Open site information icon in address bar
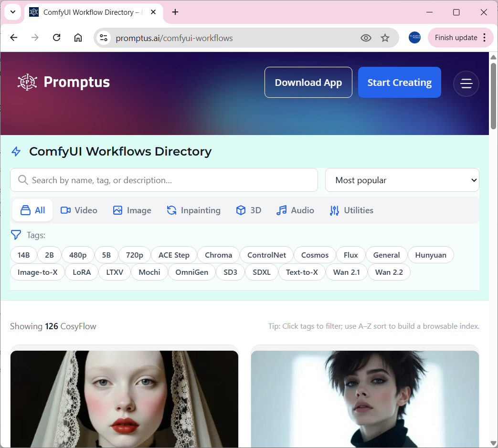The width and height of the screenshot is (498, 448). coord(104,38)
